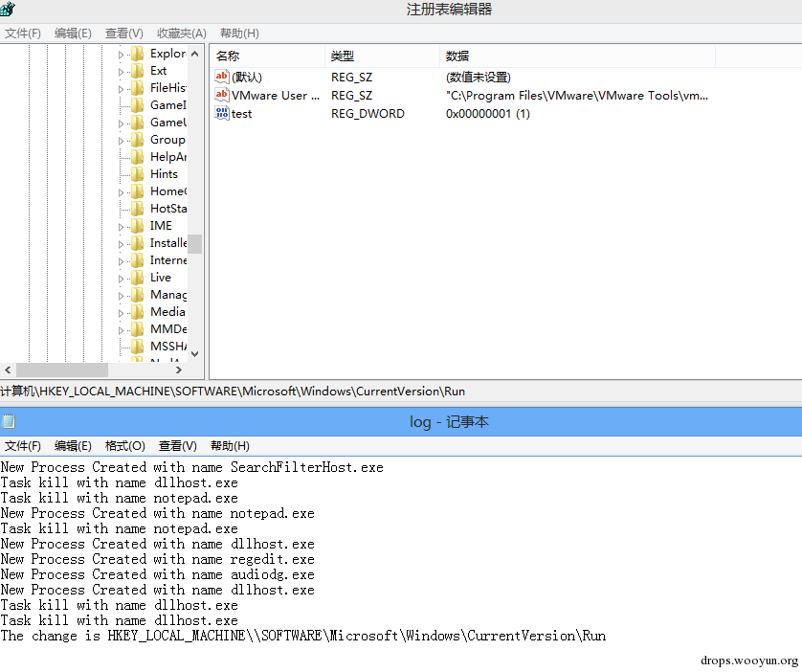This screenshot has width=802, height=672.
Task: Select the Hints folder icon in tree
Action: click(137, 174)
